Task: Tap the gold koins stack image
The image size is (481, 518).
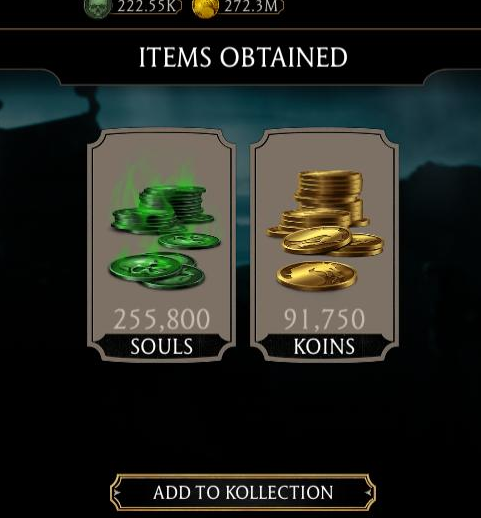Action: pyautogui.click(x=325, y=231)
